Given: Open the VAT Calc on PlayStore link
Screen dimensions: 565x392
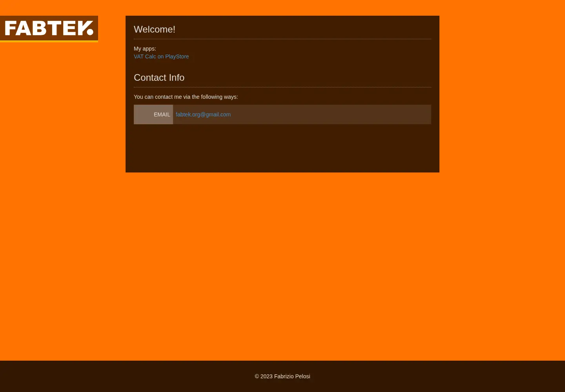Looking at the screenshot, I should pos(161,56).
